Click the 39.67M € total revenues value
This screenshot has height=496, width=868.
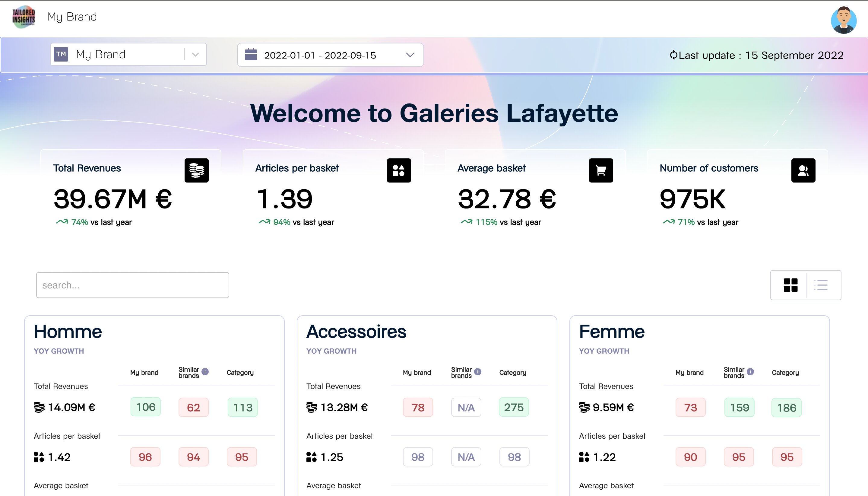(113, 199)
